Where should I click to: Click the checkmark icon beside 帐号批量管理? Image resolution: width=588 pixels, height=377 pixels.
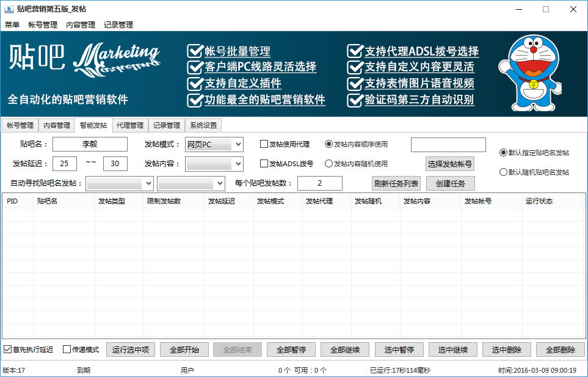pos(195,51)
